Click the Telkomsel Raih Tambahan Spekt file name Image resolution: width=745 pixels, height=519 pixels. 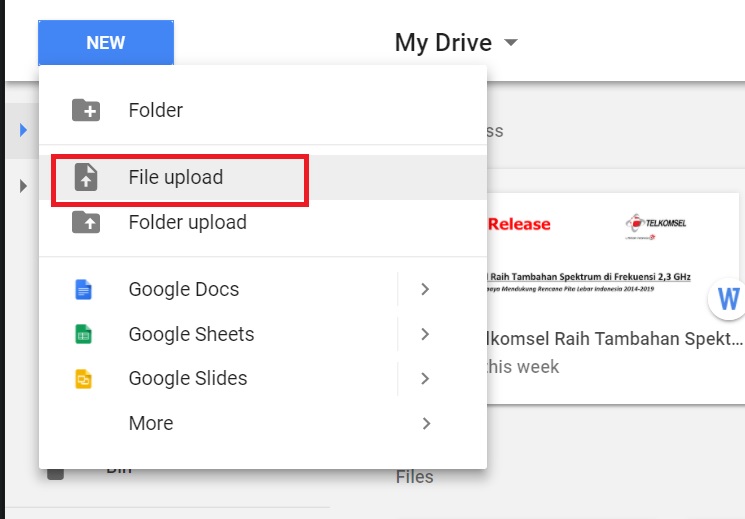615,339
